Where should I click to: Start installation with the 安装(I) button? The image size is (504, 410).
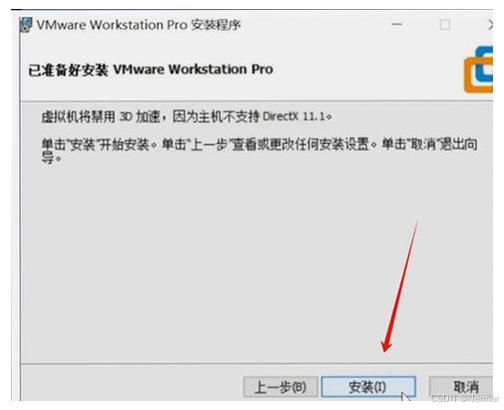[x=368, y=387]
